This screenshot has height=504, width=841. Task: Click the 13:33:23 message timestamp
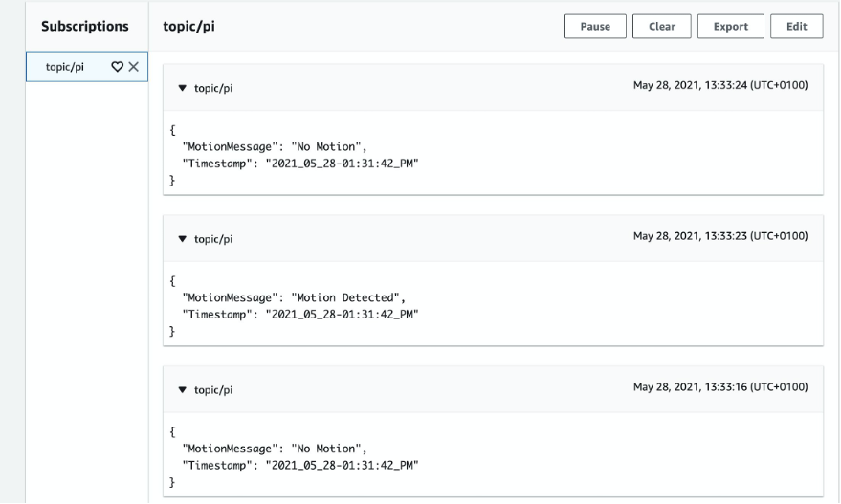720,236
